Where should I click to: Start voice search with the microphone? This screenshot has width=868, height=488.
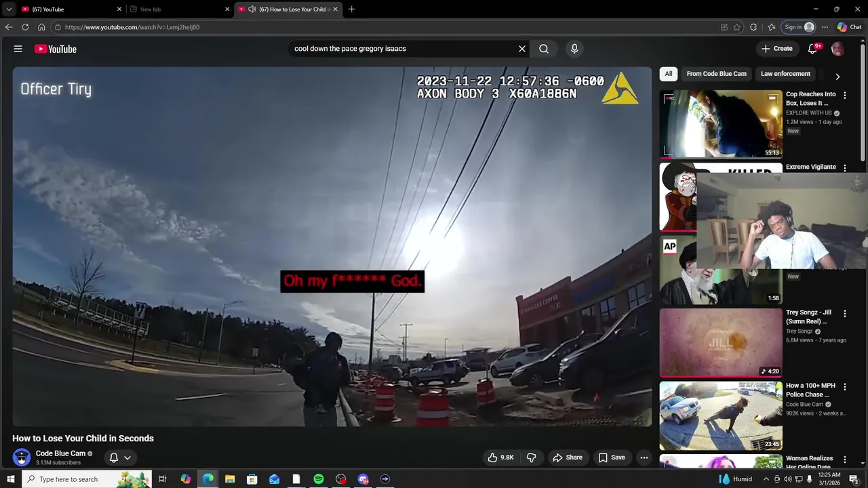tap(574, 49)
